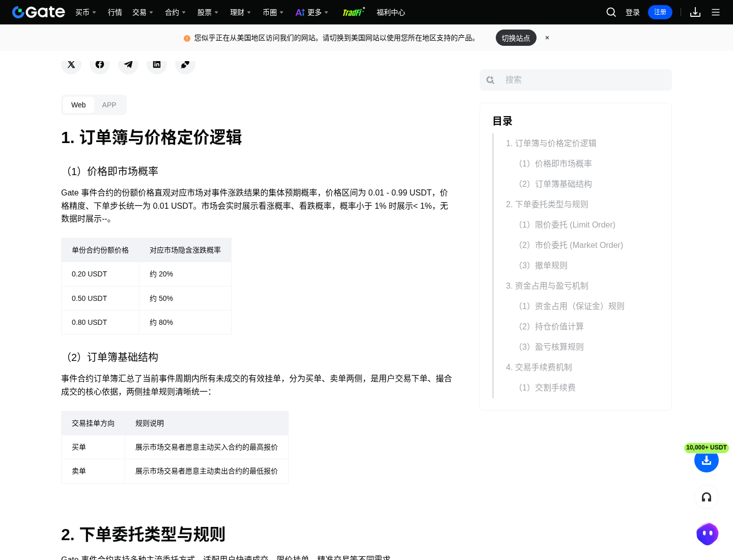The image size is (733, 560).
Task: Click the 0.20 USDT table cell
Action: point(100,274)
